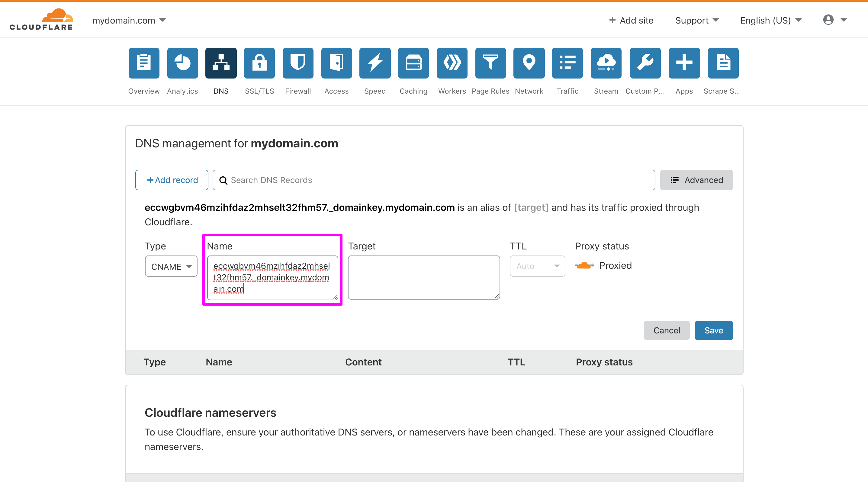This screenshot has height=482, width=868.
Task: Open the CNAME record type dropdown
Action: coord(171,266)
